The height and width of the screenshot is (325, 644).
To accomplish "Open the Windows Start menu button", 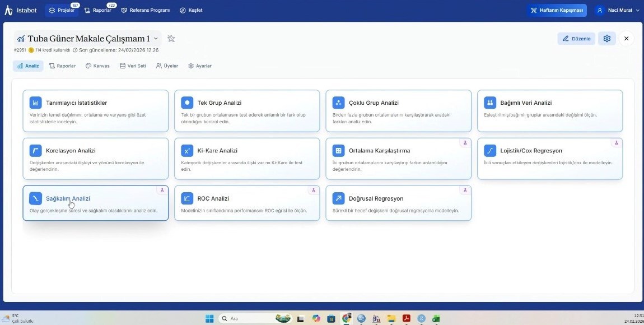I will click(x=209, y=318).
